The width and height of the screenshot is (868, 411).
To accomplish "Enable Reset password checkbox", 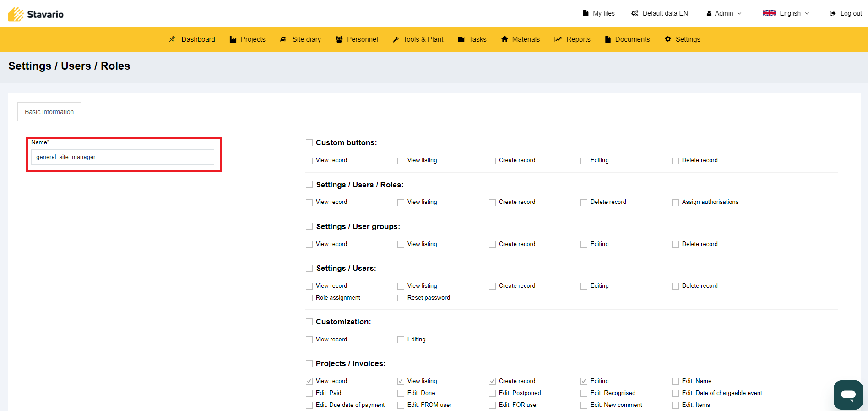I will tap(401, 298).
